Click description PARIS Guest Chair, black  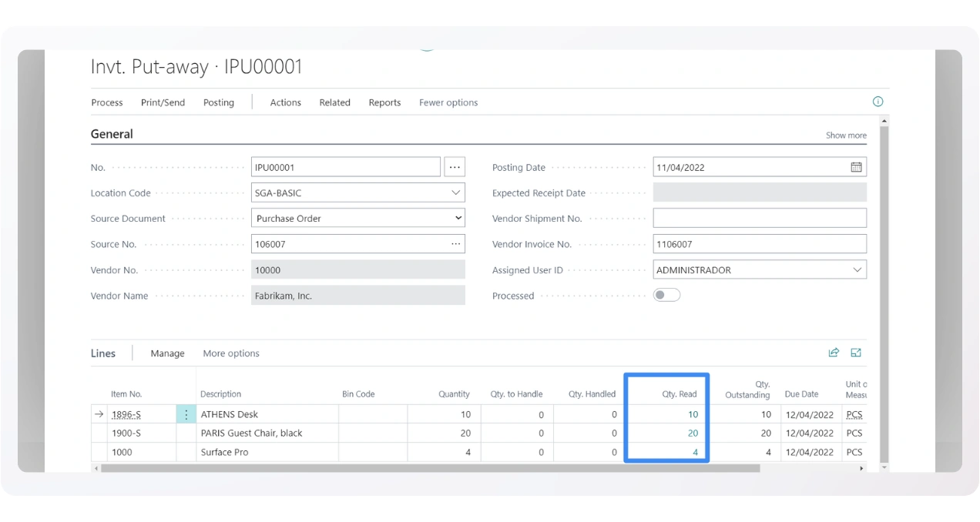click(x=251, y=433)
